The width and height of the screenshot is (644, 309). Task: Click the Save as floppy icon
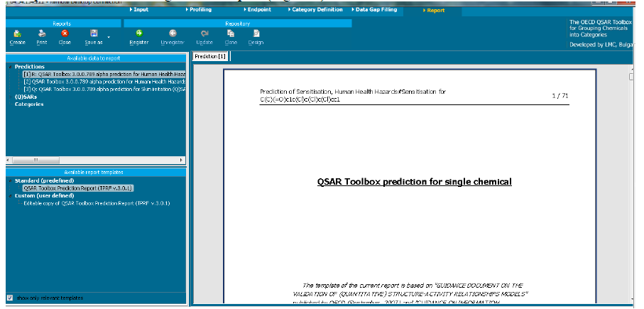pos(94,33)
